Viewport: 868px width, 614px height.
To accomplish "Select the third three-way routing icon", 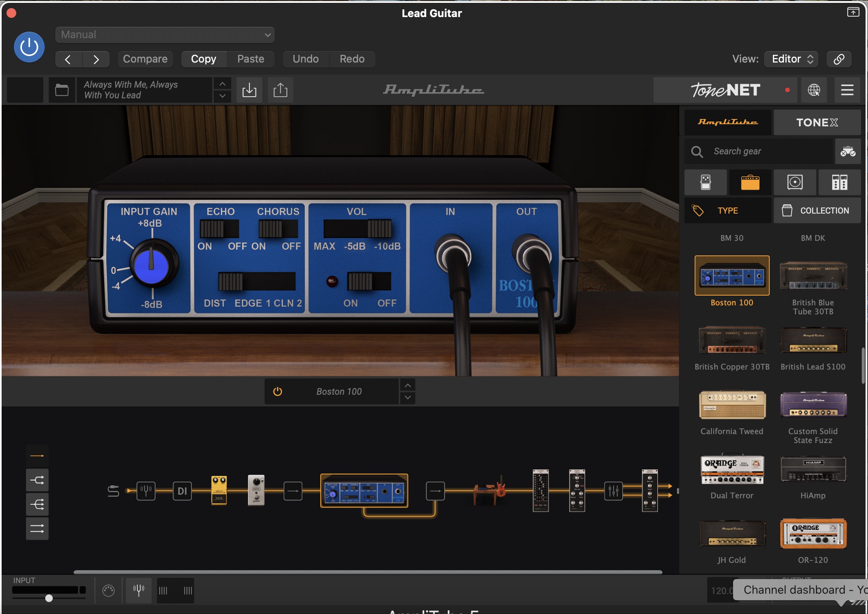I will click(37, 504).
